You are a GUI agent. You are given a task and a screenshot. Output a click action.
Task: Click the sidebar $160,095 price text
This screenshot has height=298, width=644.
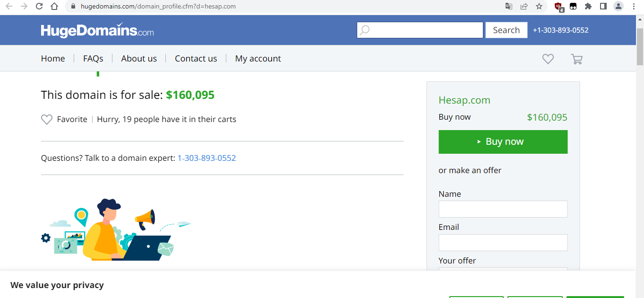(x=547, y=117)
